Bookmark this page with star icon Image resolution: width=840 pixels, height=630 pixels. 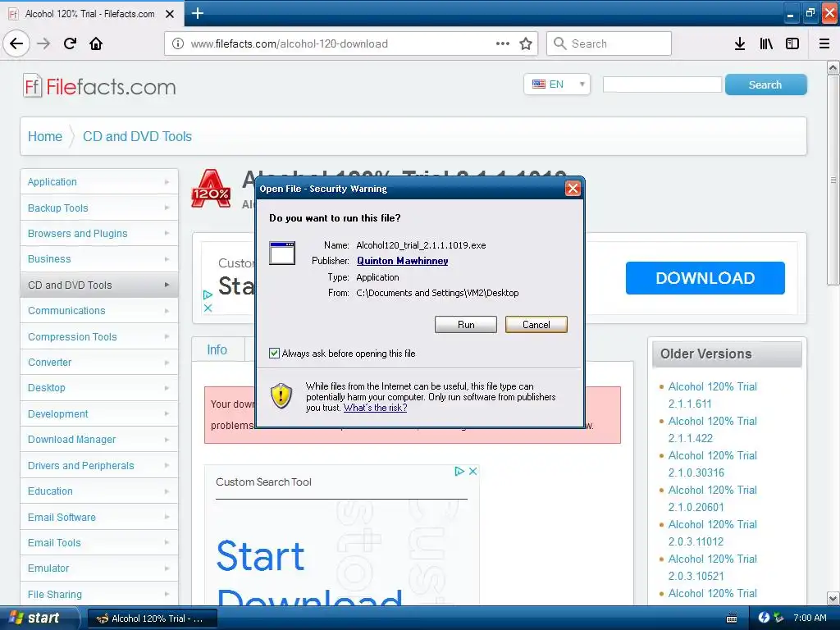click(526, 43)
